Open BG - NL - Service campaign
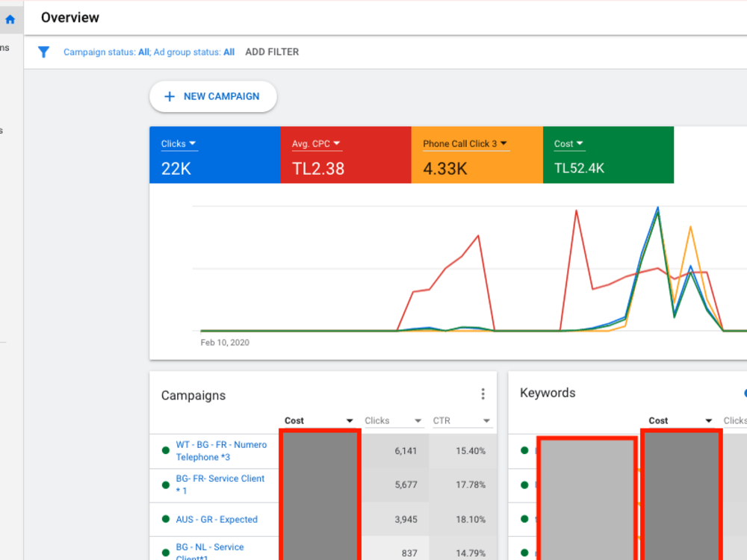This screenshot has width=747, height=560. point(210,552)
